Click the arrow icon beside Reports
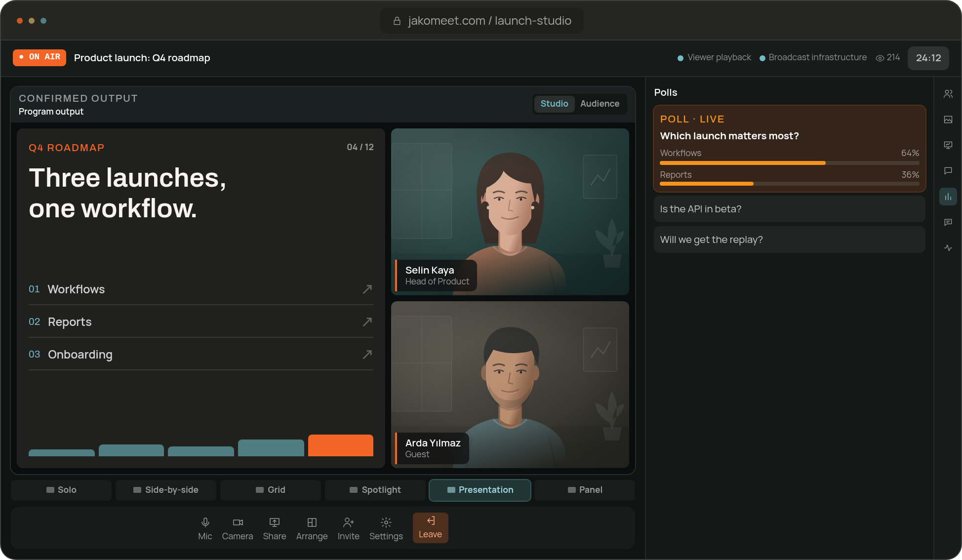962x560 pixels. (367, 322)
